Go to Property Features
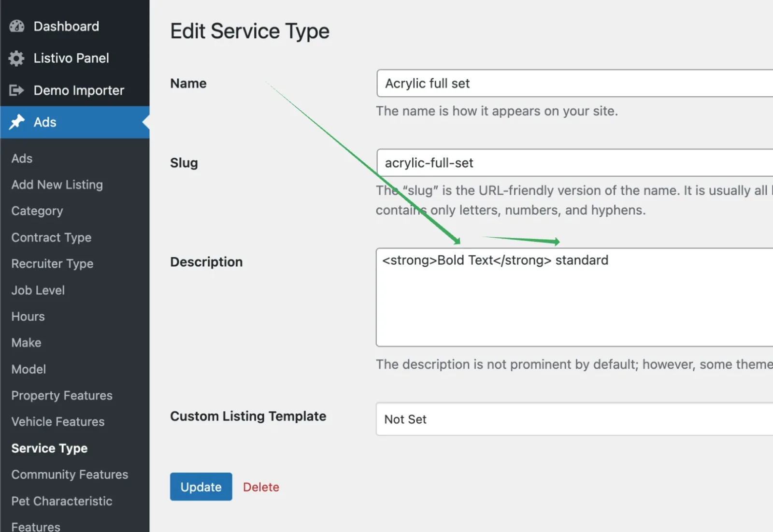This screenshot has height=532, width=773. (x=62, y=395)
